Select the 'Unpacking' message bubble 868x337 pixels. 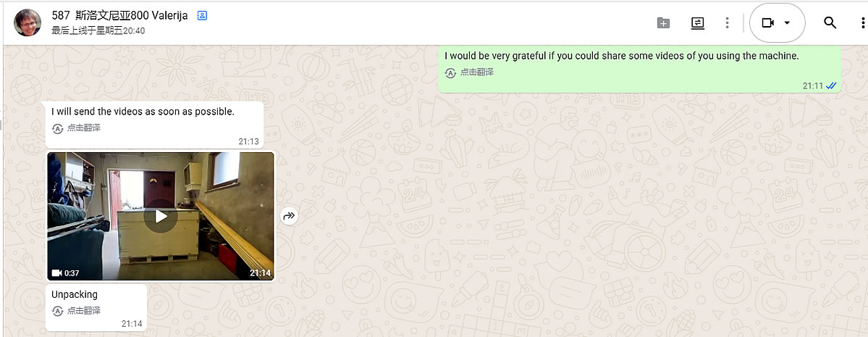[96, 307]
